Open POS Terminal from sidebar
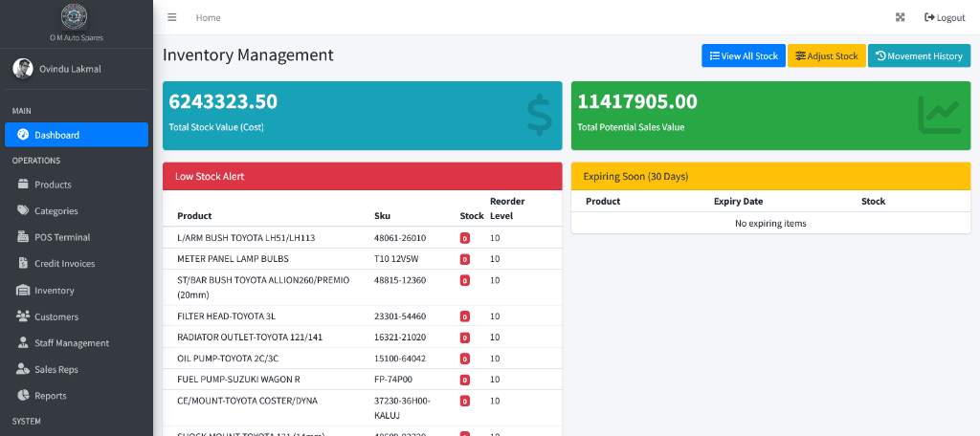 click(77, 237)
